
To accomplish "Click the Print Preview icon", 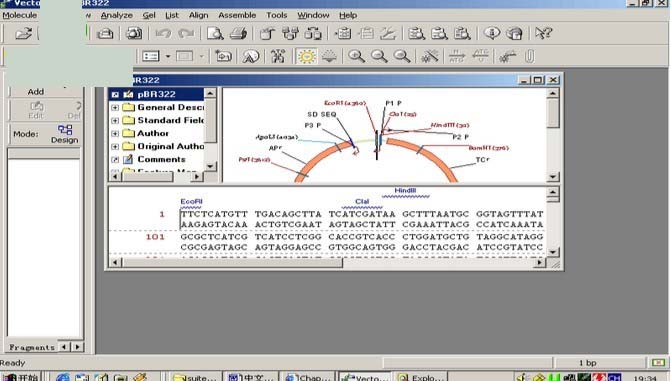I will pos(215,33).
